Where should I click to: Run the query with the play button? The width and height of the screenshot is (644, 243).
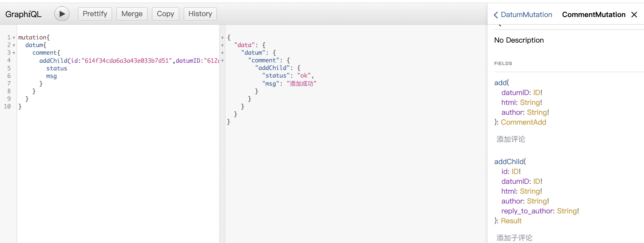point(62,14)
